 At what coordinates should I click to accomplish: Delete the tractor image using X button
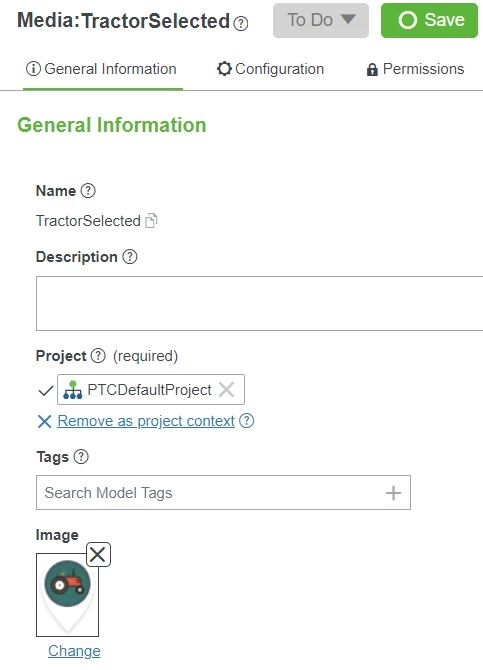98,555
